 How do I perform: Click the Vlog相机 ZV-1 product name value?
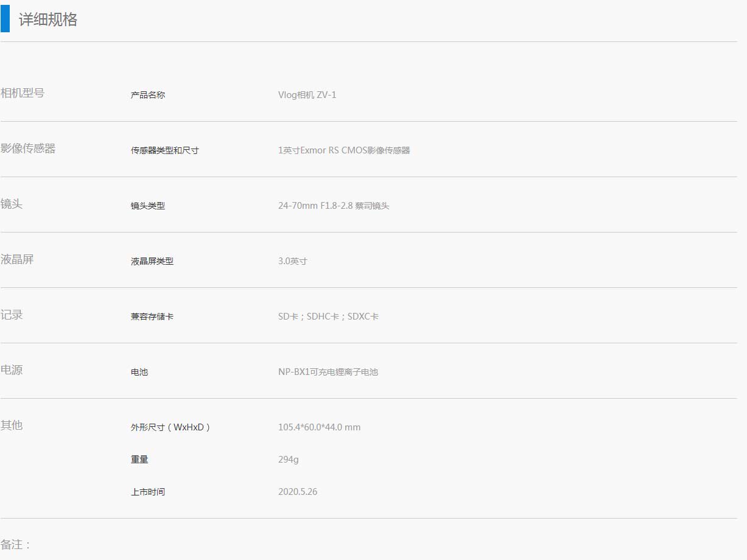(307, 95)
